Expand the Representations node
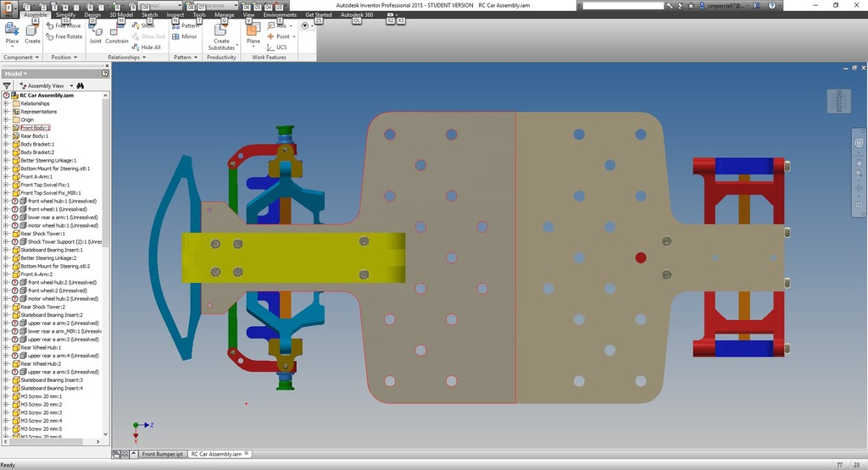This screenshot has height=470, width=868. coord(6,112)
